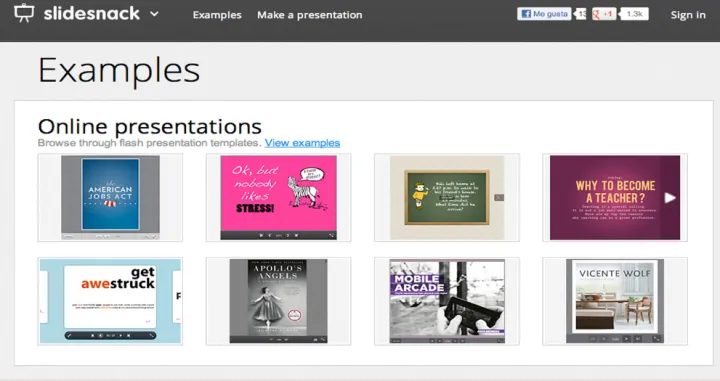Open Make a presentation menu item

click(x=309, y=15)
